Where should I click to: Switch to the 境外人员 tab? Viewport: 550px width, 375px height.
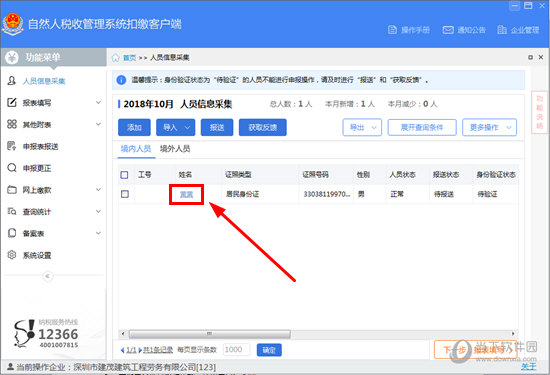click(175, 149)
